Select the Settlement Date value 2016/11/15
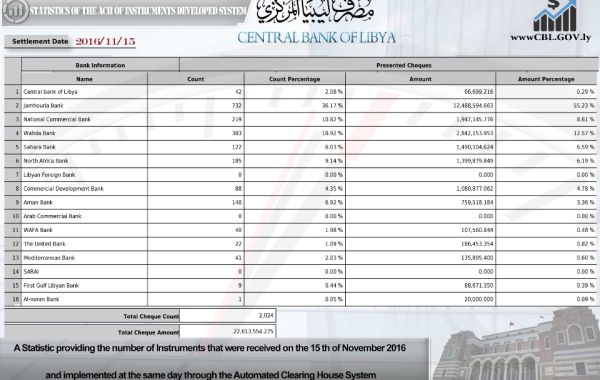The height and width of the screenshot is (380, 600). pos(106,41)
